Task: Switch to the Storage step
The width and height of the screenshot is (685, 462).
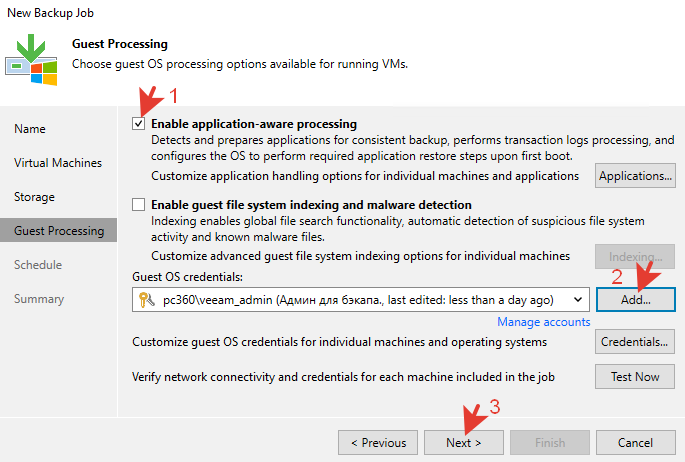Action: (34, 197)
